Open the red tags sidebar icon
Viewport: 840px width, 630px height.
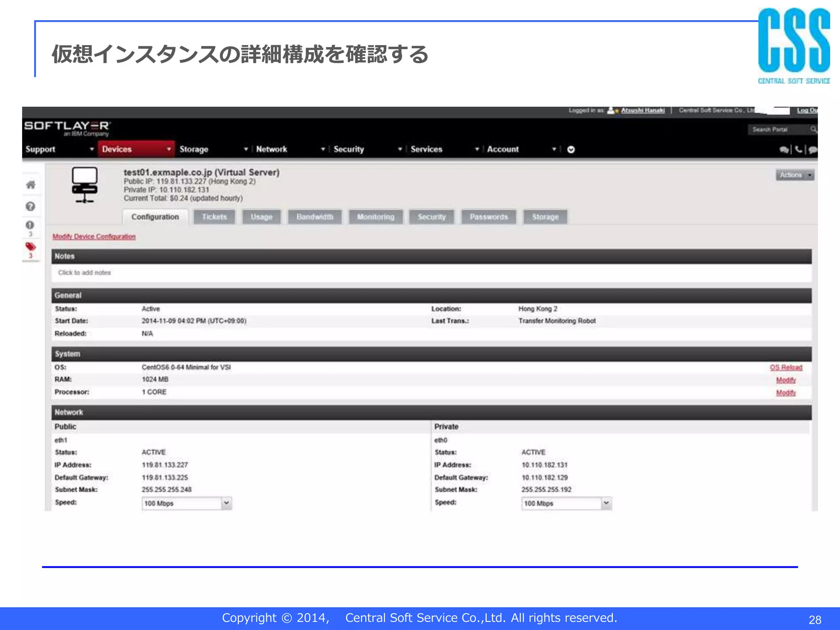[30, 247]
